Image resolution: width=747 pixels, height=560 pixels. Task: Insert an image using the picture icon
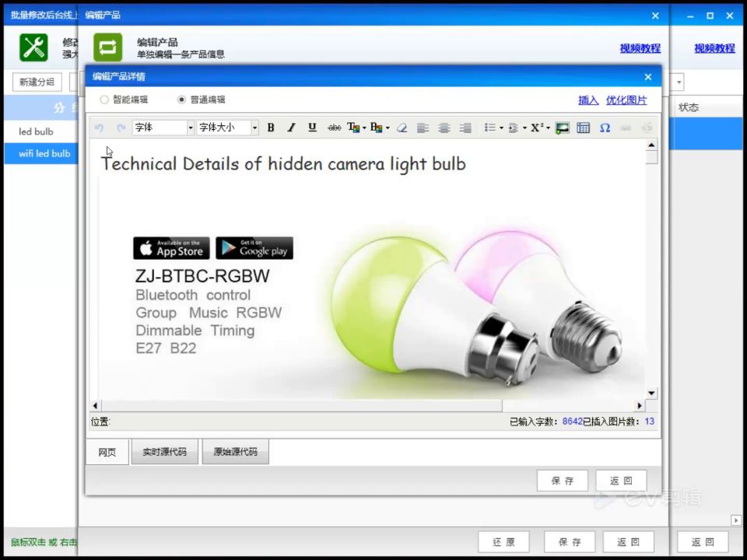coord(562,128)
